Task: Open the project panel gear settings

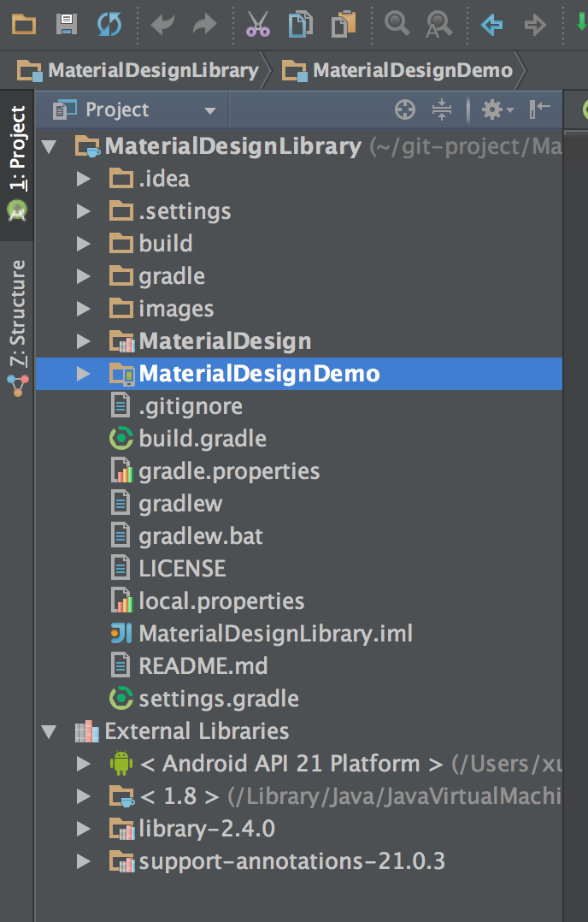Action: tap(497, 109)
